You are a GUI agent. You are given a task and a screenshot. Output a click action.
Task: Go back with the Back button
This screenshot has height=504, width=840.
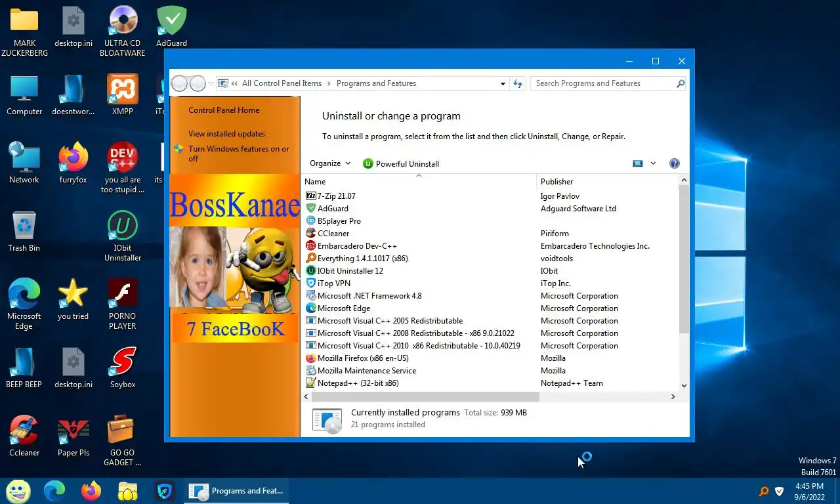coord(179,83)
